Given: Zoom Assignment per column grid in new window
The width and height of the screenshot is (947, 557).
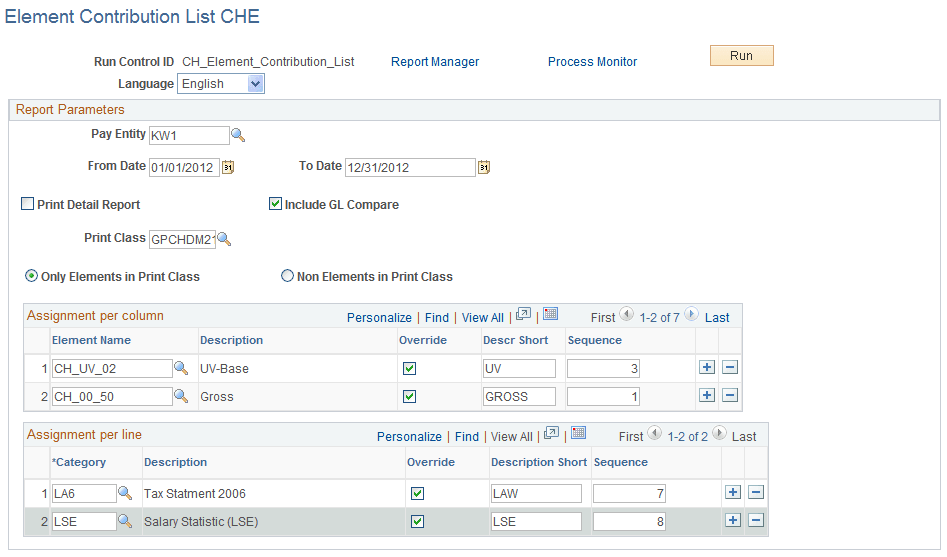Looking at the screenshot, I should click(x=523, y=314).
